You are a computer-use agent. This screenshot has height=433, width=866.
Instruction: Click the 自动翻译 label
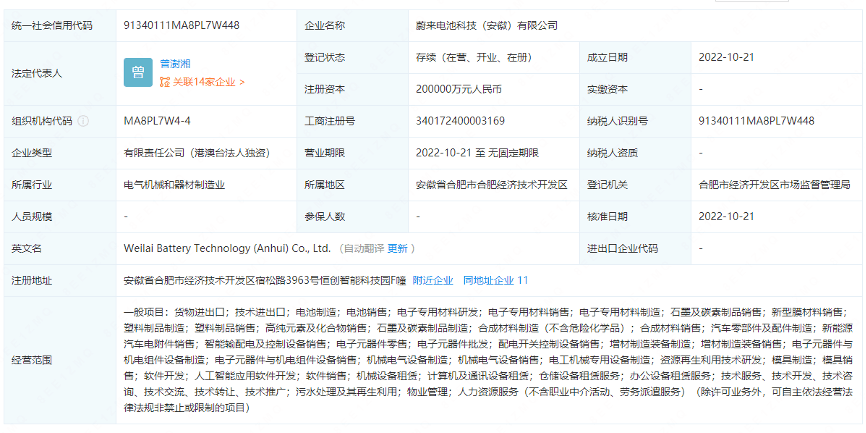pos(364,249)
